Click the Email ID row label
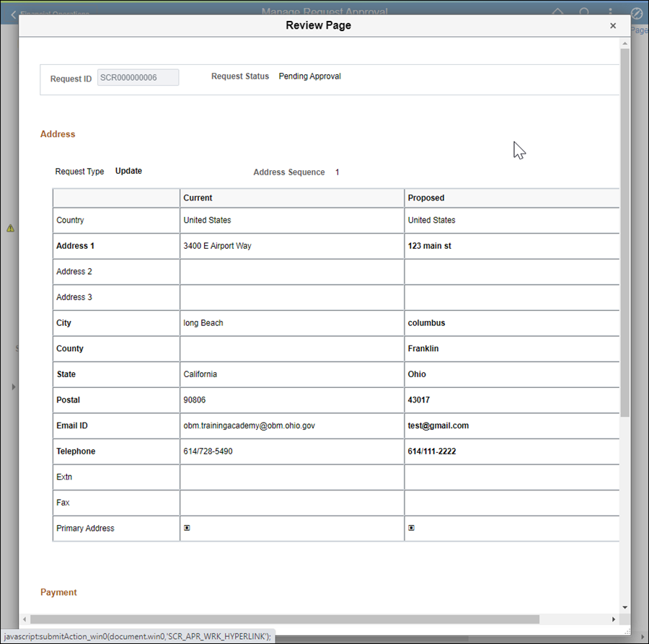This screenshot has height=644, width=649. [72, 425]
